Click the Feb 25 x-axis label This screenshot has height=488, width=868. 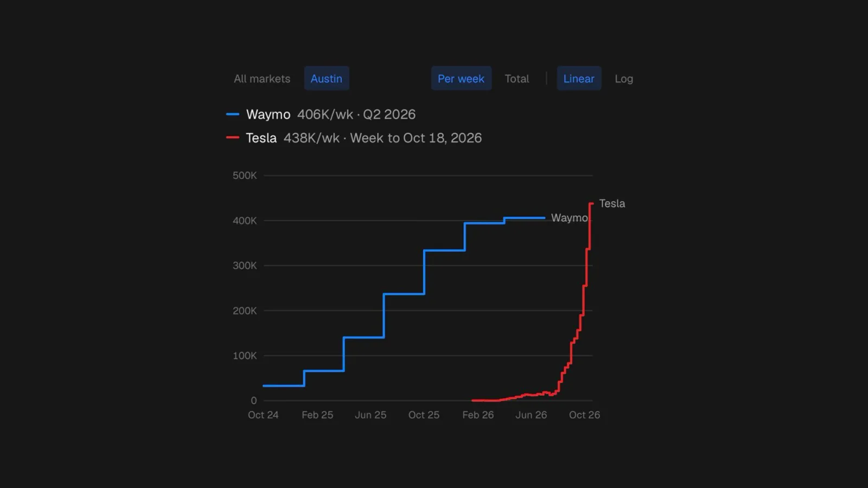click(x=317, y=415)
